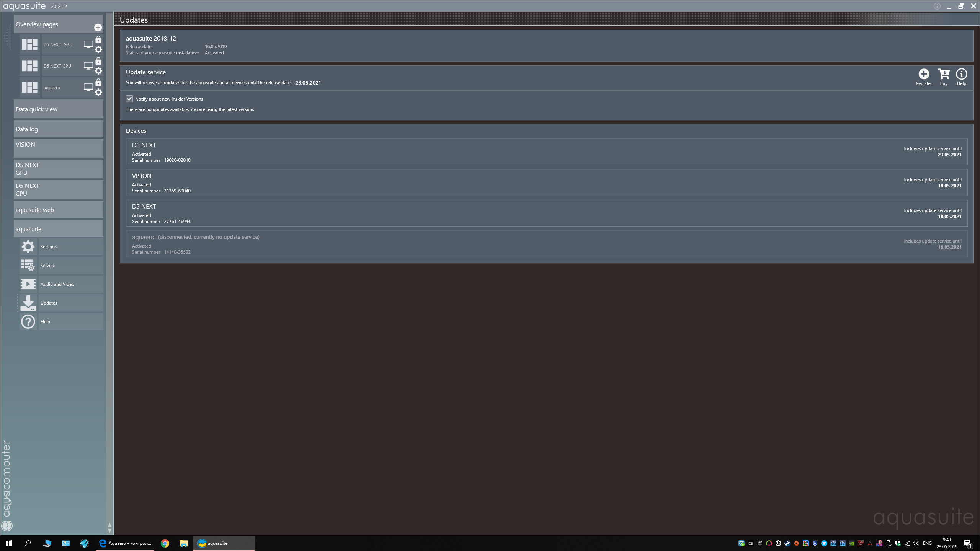The image size is (980, 551).
Task: Click the Update service Help icon
Action: coord(961,74)
